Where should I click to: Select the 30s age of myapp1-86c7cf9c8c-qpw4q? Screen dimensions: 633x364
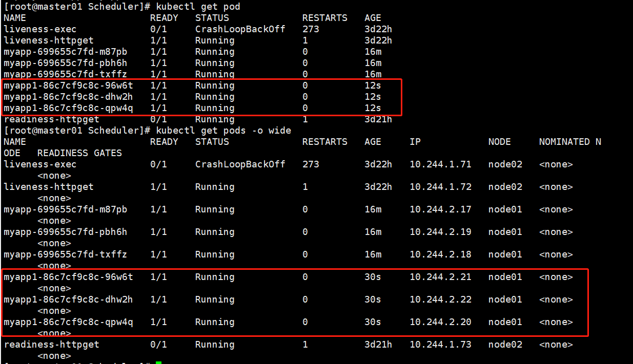(373, 322)
